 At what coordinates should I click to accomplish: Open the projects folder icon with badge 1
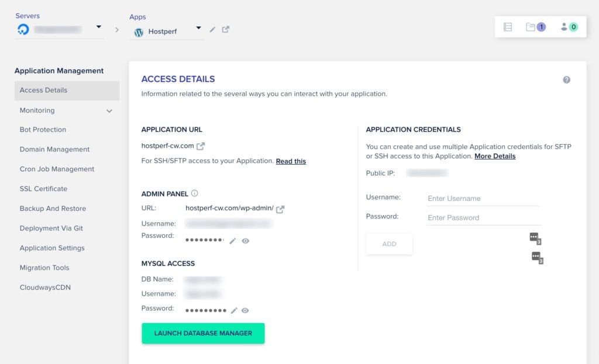535,27
